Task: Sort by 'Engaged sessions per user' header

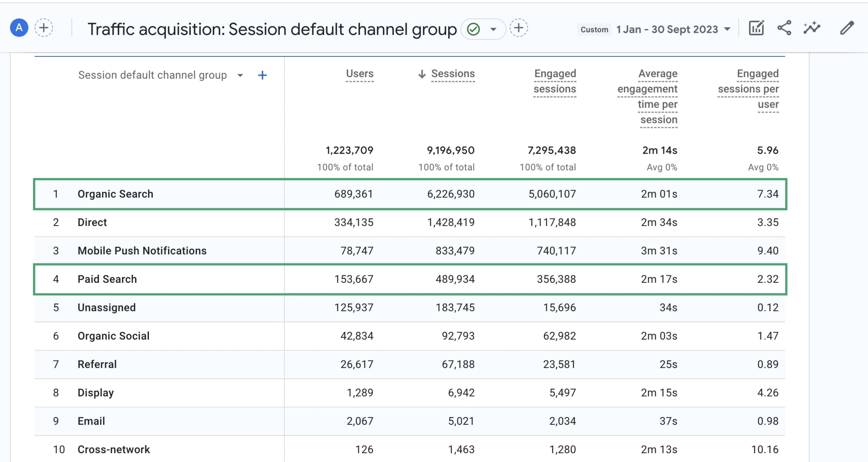Action: coord(748,89)
